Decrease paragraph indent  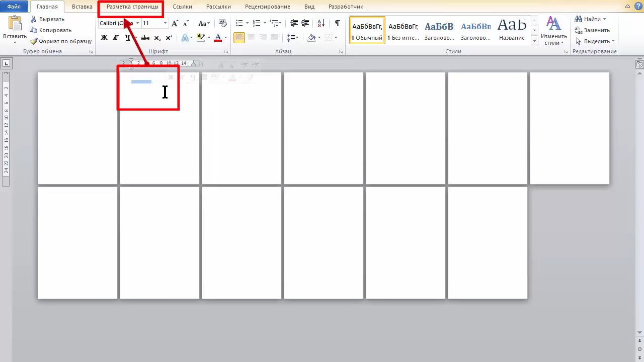click(294, 23)
